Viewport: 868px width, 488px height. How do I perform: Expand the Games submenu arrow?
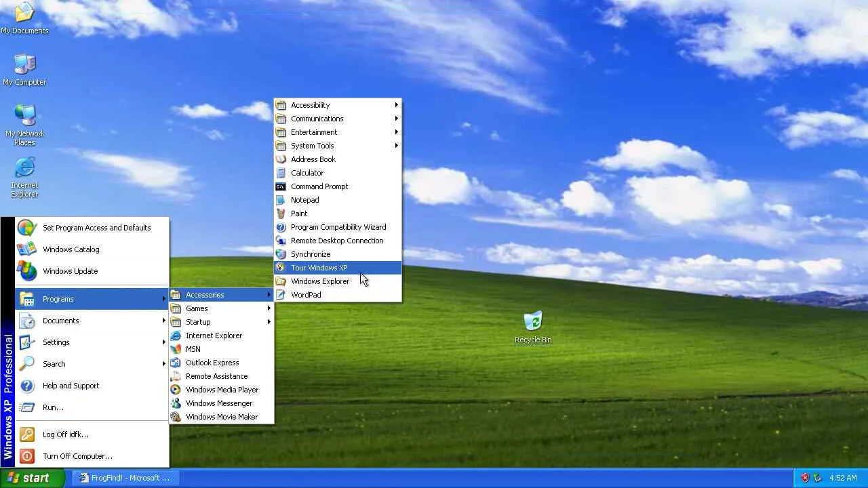pos(269,308)
